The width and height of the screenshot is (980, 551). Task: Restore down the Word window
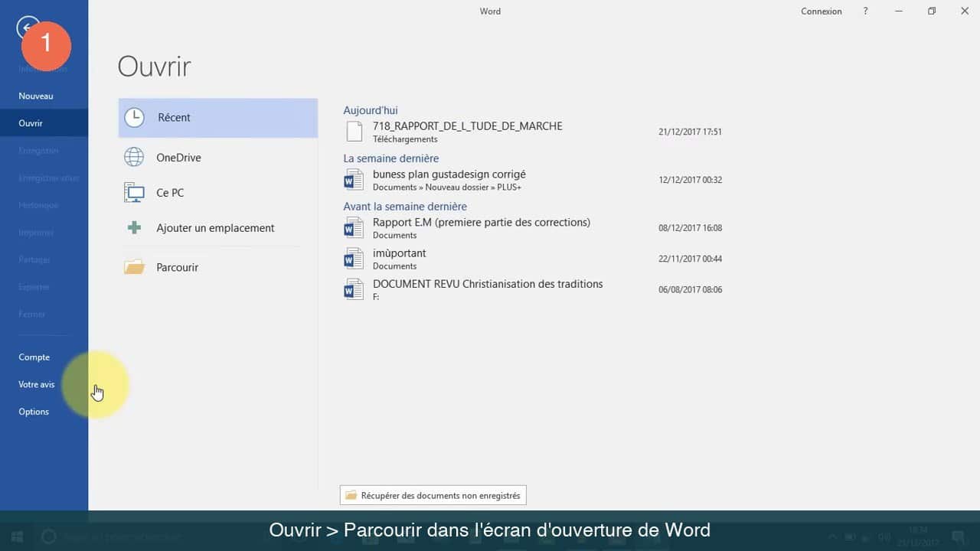(x=932, y=11)
